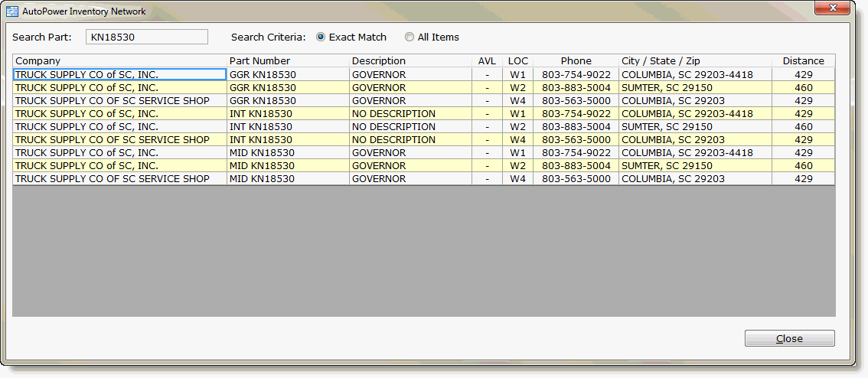Click the Phone column header

pos(576,61)
